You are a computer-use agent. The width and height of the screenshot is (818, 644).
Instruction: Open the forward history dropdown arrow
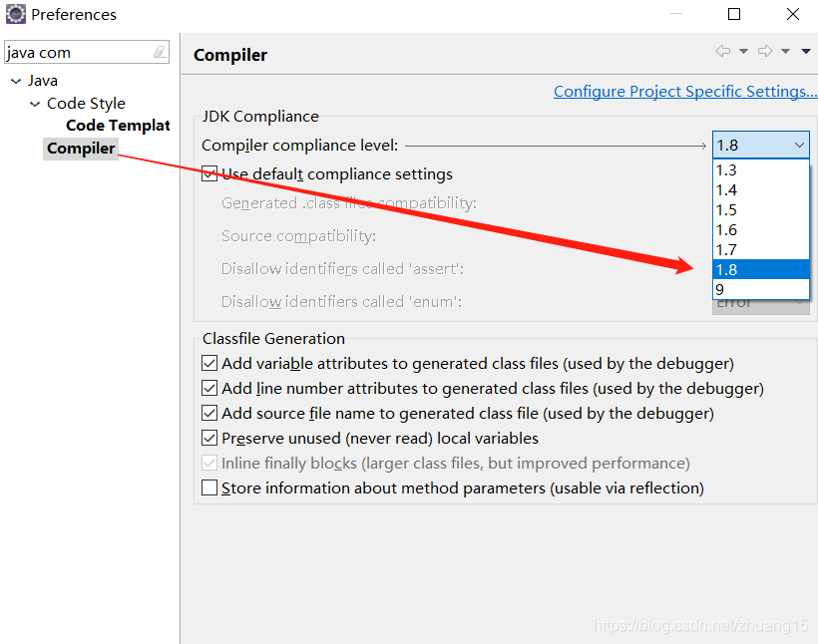pos(786,51)
